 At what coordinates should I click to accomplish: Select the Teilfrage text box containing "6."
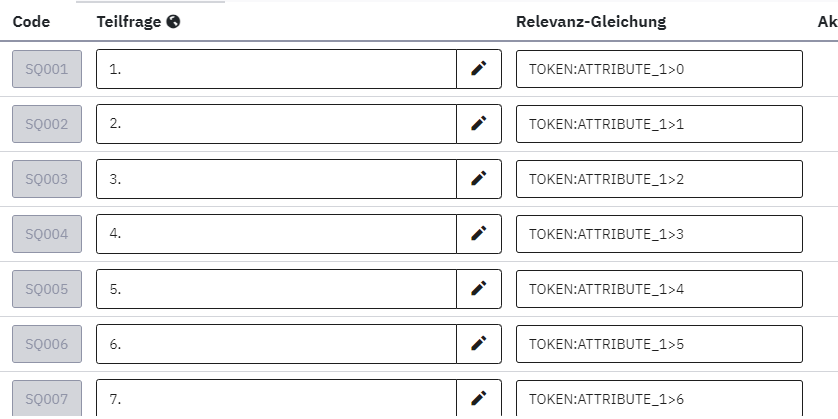coord(277,344)
